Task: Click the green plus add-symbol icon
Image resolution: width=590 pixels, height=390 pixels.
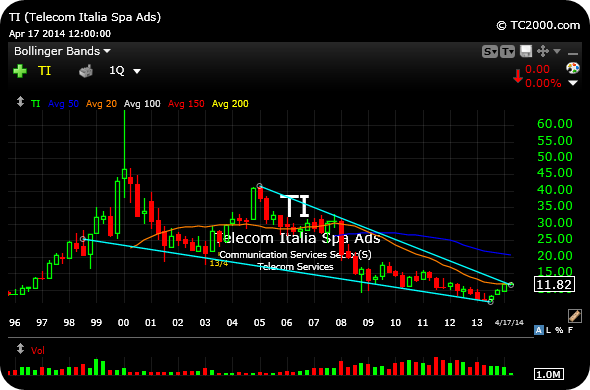Action: [20, 71]
